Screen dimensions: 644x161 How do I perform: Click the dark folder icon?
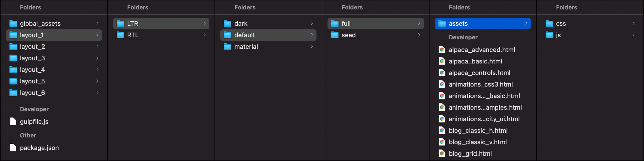[x=227, y=24]
